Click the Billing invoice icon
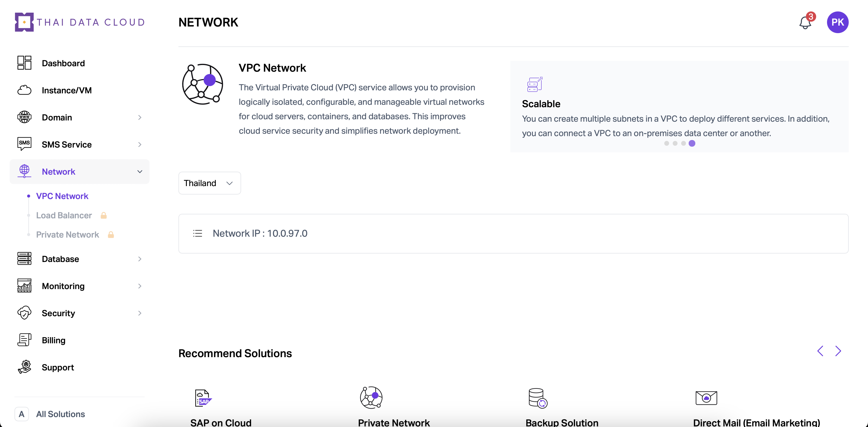 24,340
